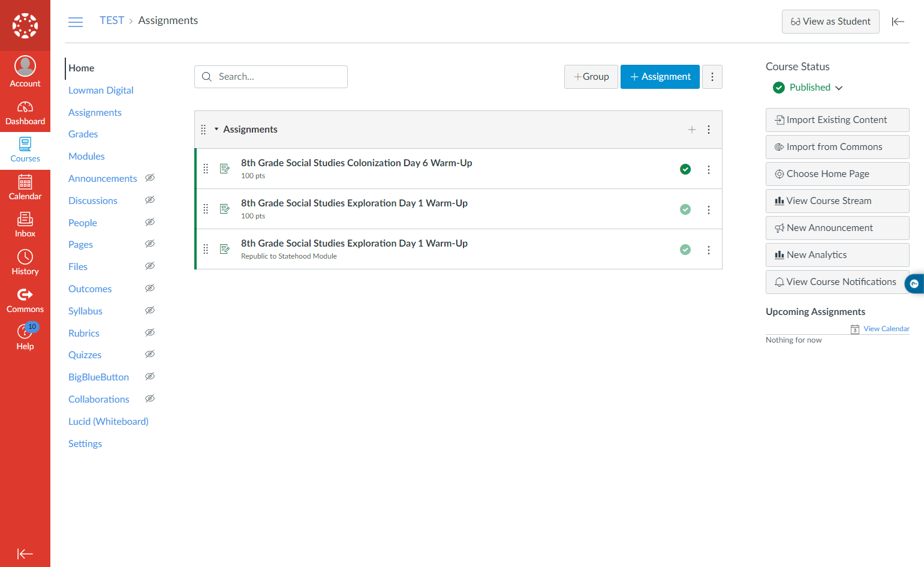Image resolution: width=924 pixels, height=567 pixels.
Task: Toggle publish status of first Exploration Day 1 Warm-Up
Action: (685, 209)
